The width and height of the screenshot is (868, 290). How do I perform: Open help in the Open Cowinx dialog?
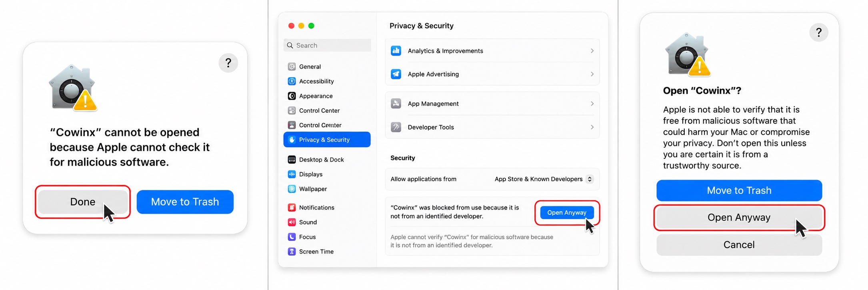(818, 32)
